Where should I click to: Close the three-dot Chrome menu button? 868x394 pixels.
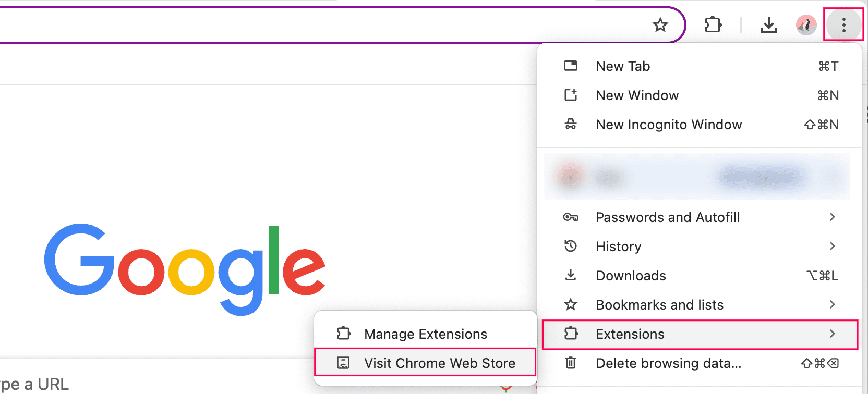(843, 25)
